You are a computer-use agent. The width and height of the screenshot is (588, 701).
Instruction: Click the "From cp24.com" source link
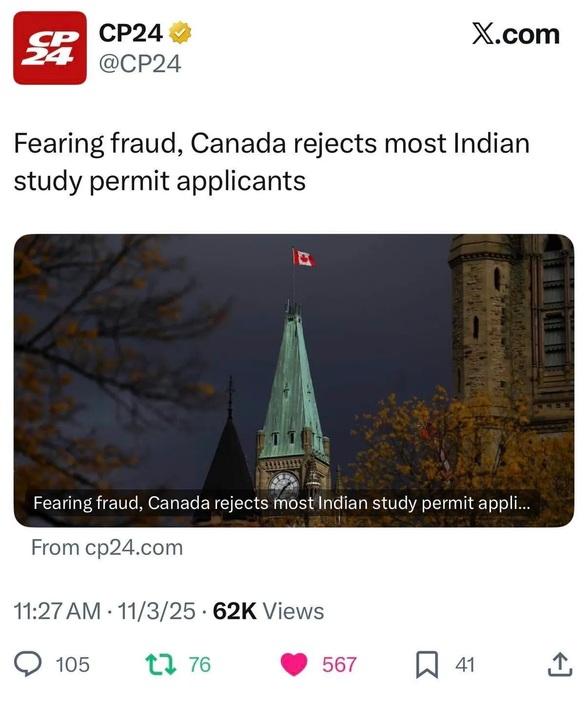107,547
